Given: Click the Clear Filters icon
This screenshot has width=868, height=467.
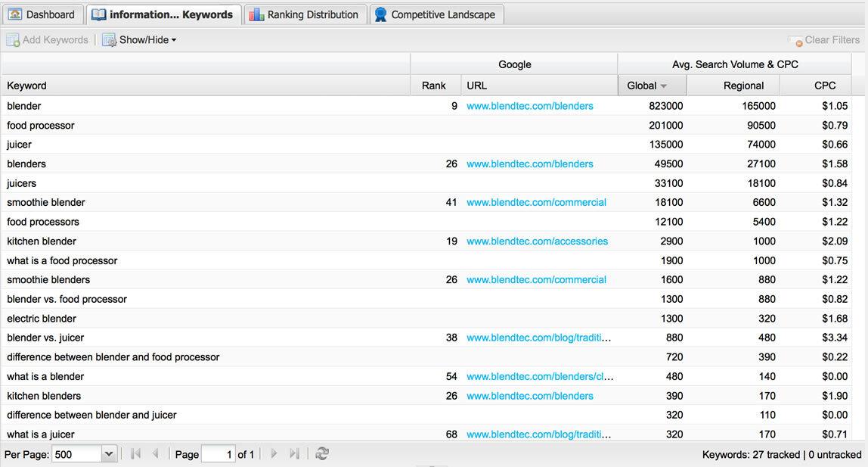Looking at the screenshot, I should 796,40.
